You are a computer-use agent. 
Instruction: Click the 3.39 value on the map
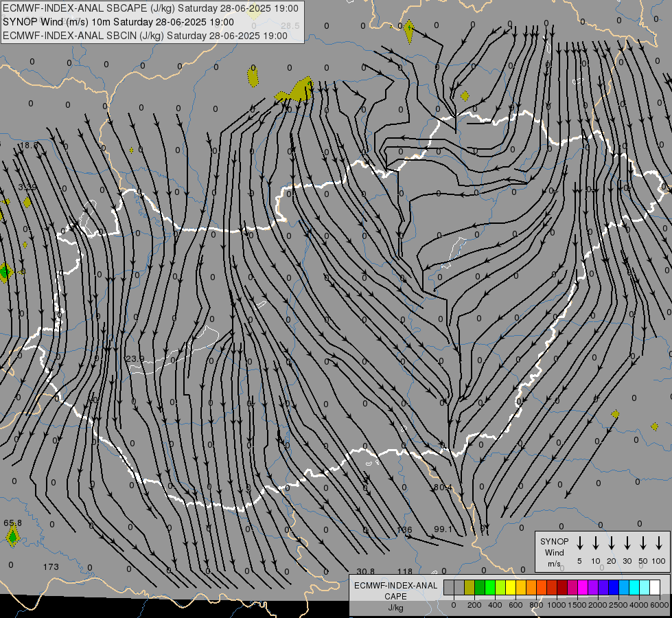(28, 187)
